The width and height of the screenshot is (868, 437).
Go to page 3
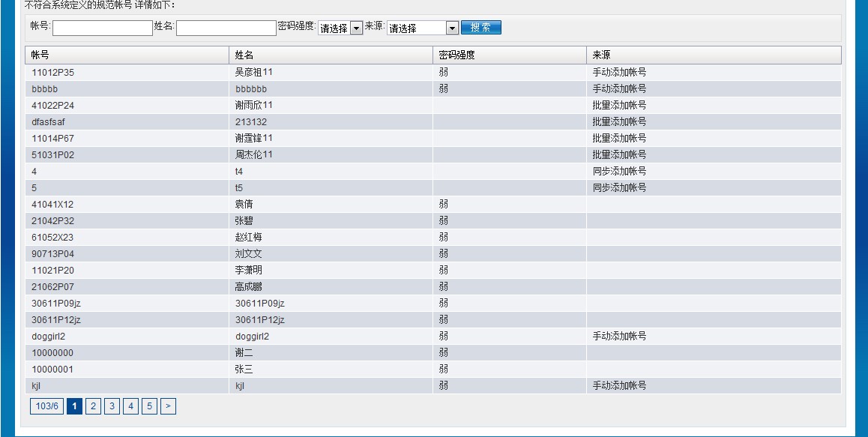click(x=112, y=406)
